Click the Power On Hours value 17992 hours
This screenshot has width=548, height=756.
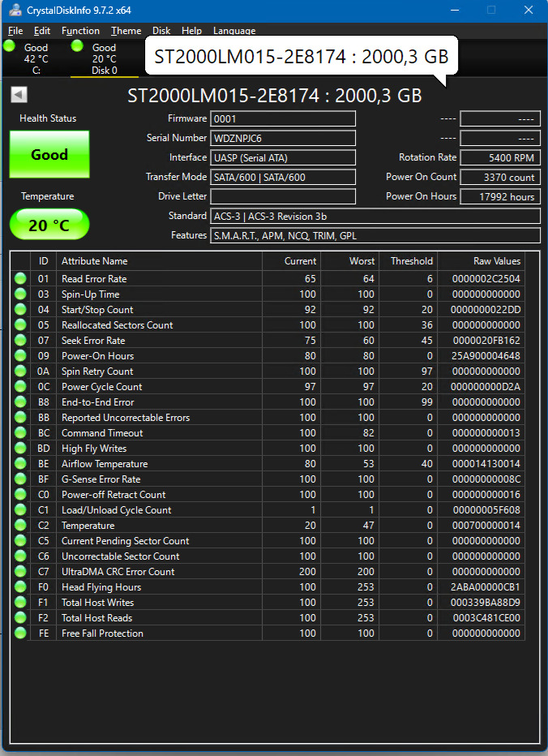click(500, 196)
